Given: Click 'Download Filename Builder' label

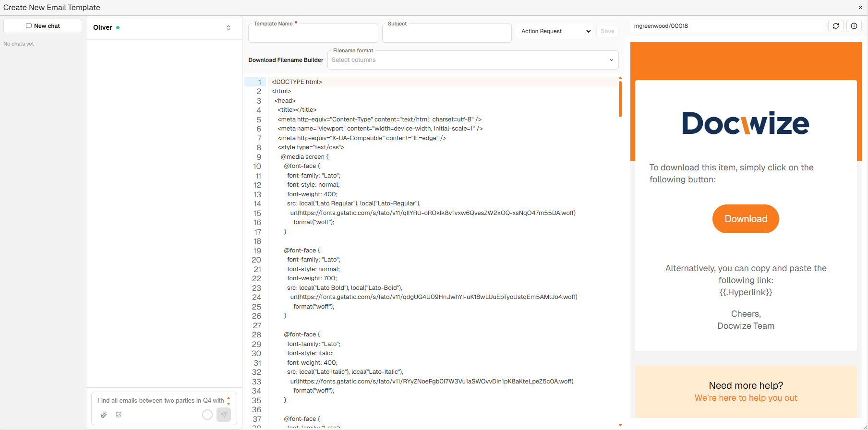Looking at the screenshot, I should 286,60.
